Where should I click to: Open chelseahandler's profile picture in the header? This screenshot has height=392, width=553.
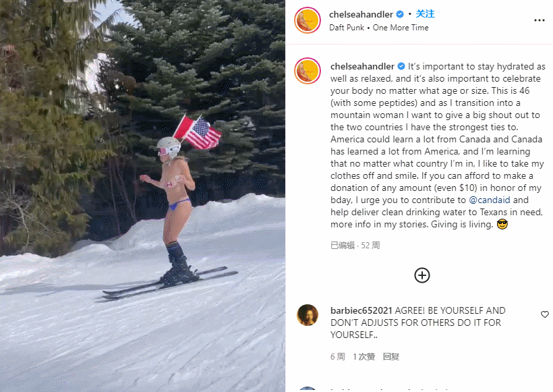[x=307, y=20]
